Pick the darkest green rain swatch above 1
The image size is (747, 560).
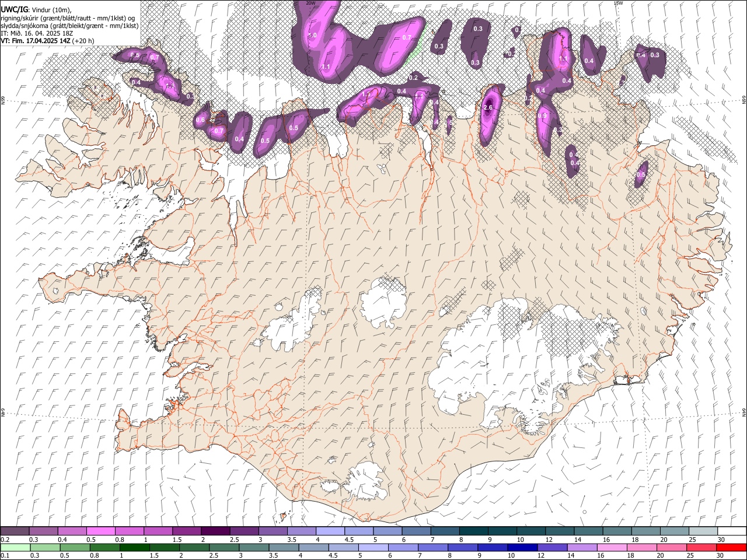pos(135,547)
